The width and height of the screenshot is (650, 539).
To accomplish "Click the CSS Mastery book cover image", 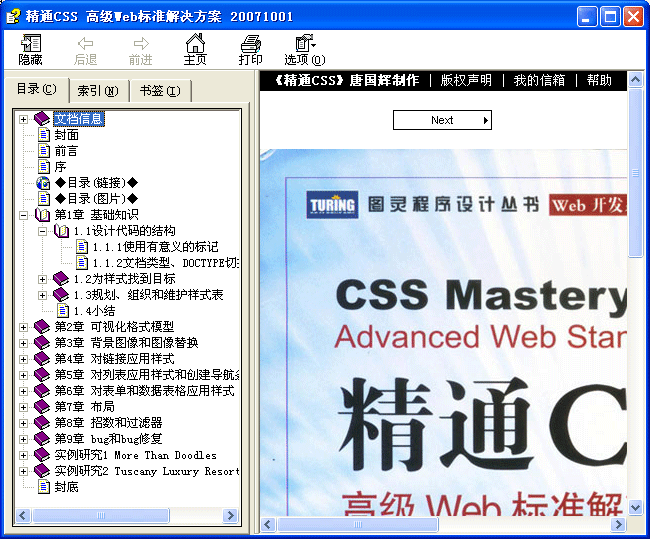I will pos(444,333).
